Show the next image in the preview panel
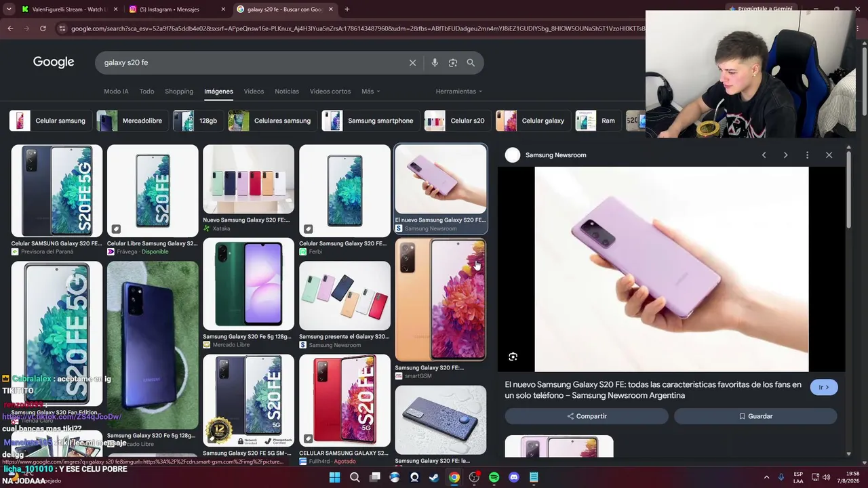The height and width of the screenshot is (488, 868). [785, 155]
